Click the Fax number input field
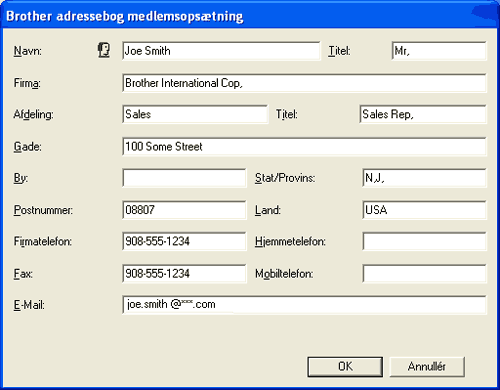Image resolution: width=500 pixels, height=390 pixels. (184, 274)
